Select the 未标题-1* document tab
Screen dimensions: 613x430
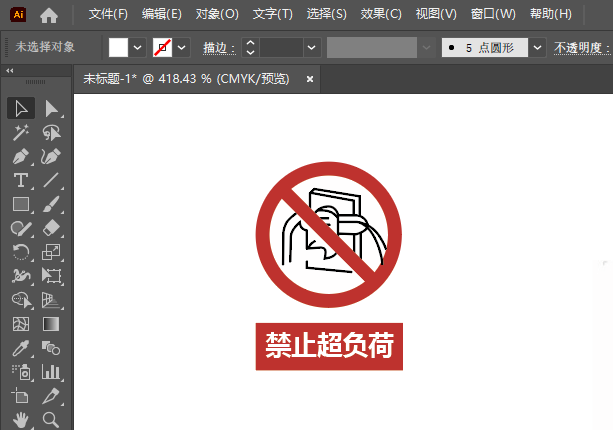(186, 79)
